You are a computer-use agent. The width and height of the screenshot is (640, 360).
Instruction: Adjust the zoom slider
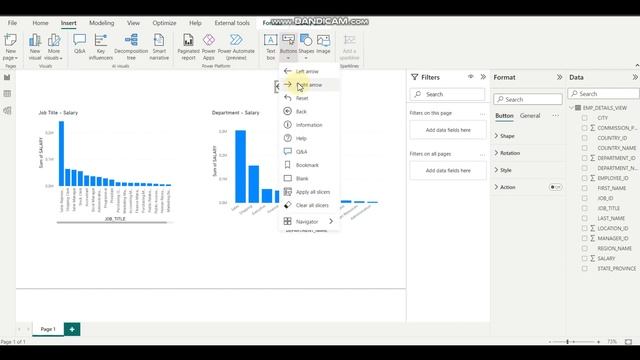568,342
